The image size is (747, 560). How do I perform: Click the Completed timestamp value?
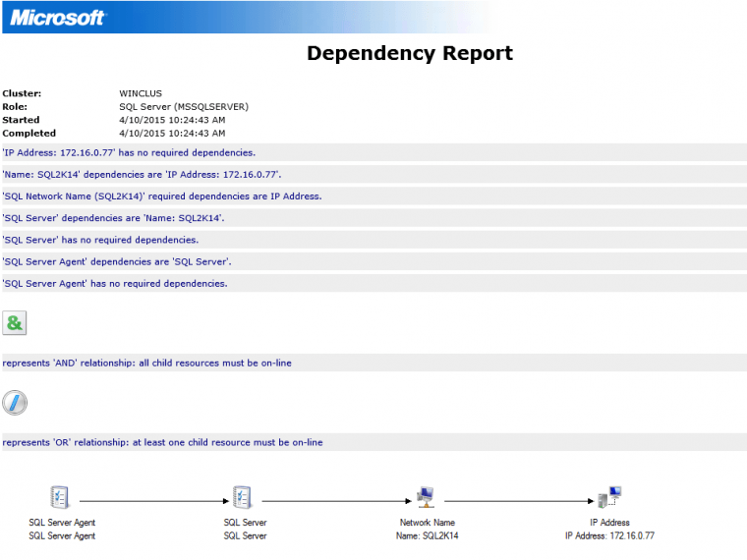[172, 134]
